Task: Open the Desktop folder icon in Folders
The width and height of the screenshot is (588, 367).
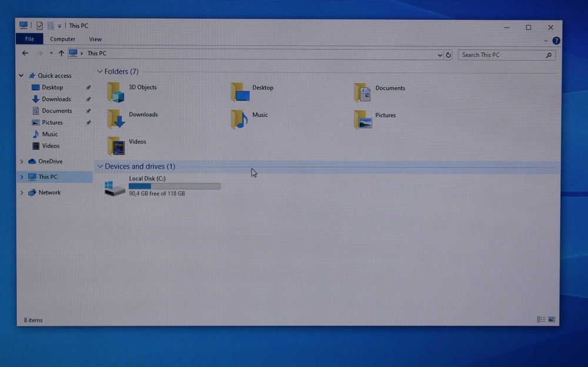Action: click(x=240, y=92)
